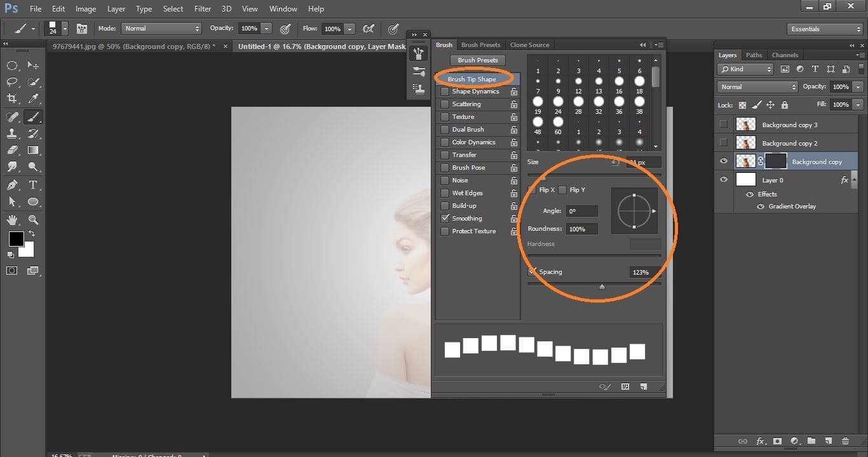Click the Brush Presets button
The image size is (868, 457).
pyautogui.click(x=477, y=60)
